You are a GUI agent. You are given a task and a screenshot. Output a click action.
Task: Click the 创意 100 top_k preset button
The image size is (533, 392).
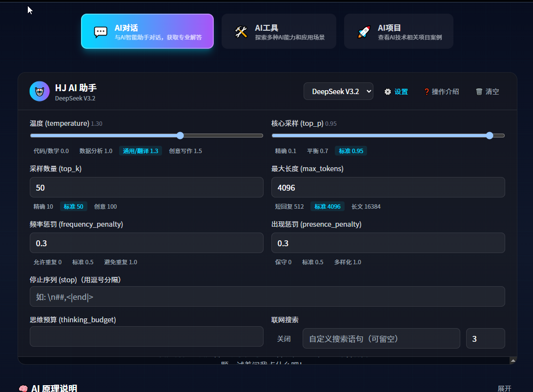tap(105, 207)
